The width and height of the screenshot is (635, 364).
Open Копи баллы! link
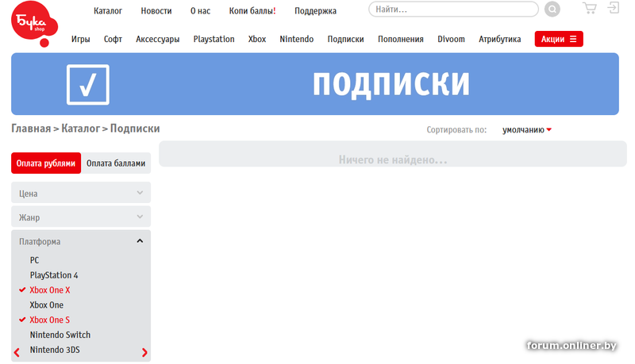[252, 11]
